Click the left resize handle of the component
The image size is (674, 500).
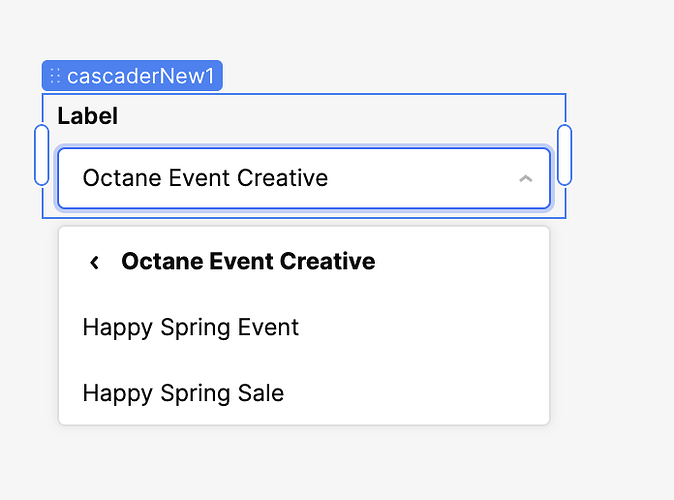41,155
